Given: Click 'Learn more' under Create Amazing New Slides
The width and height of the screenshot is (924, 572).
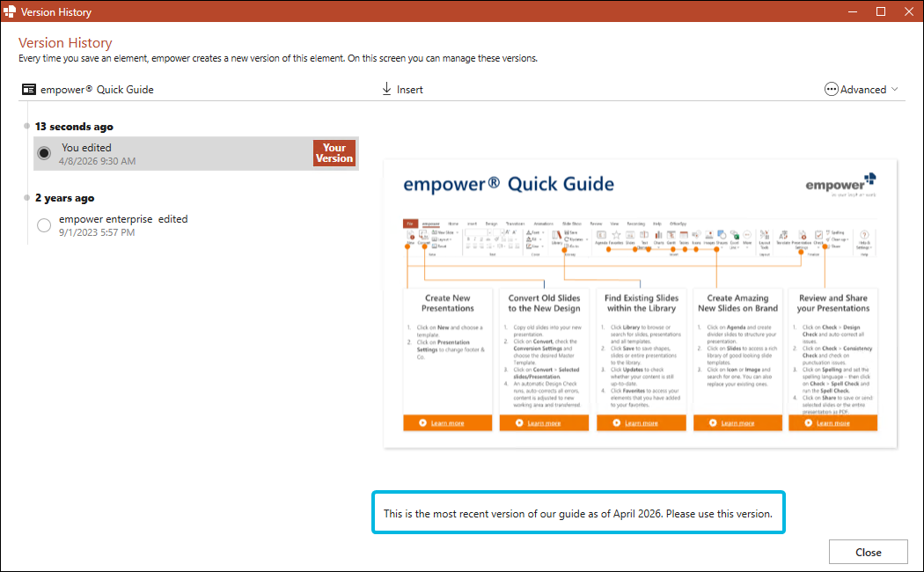Looking at the screenshot, I should click(x=737, y=423).
